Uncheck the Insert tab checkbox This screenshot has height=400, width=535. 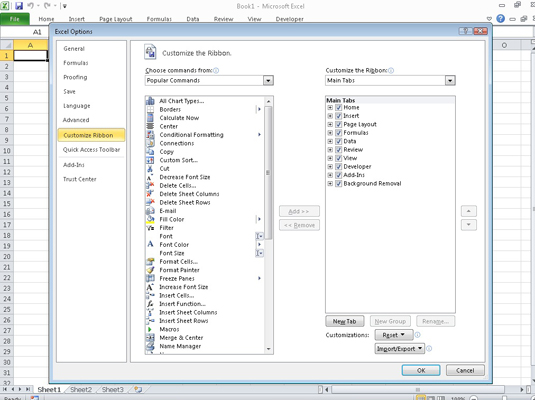click(x=338, y=116)
